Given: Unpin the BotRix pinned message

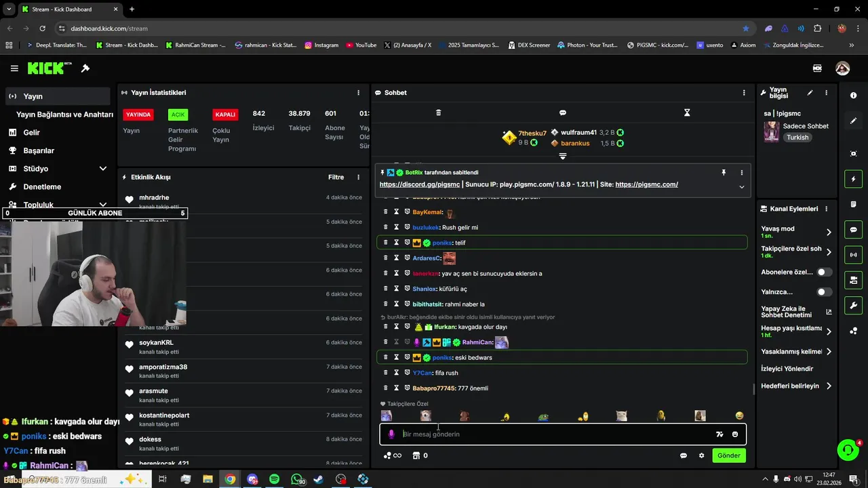Looking at the screenshot, I should point(724,173).
